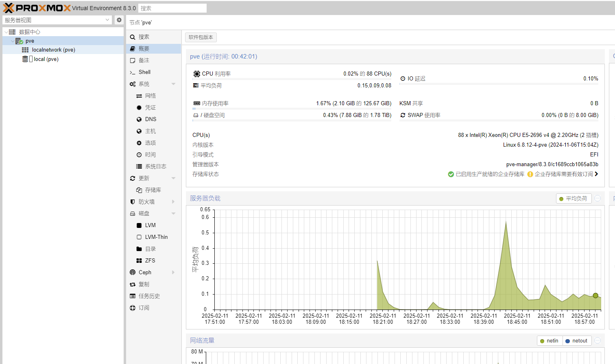Image resolution: width=615 pixels, height=364 pixels.
Task: Click the clock icon next to 时间
Action: tap(139, 155)
